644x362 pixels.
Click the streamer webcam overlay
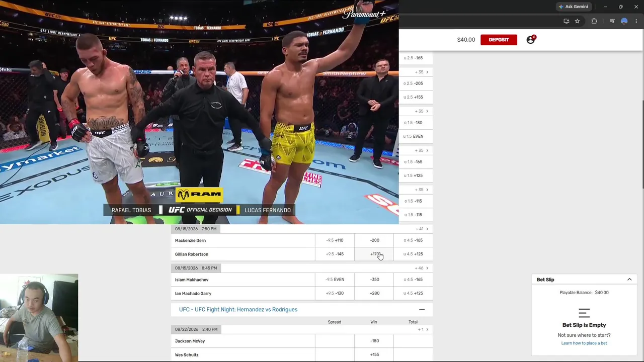[39, 318]
